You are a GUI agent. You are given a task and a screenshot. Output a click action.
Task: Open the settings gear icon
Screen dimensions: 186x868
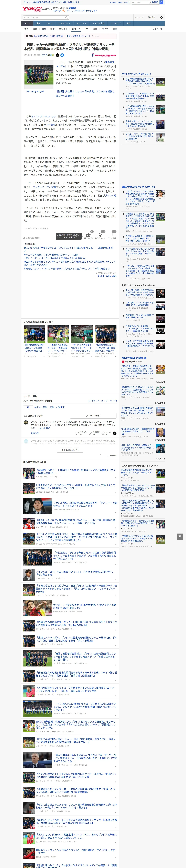[161, 18]
